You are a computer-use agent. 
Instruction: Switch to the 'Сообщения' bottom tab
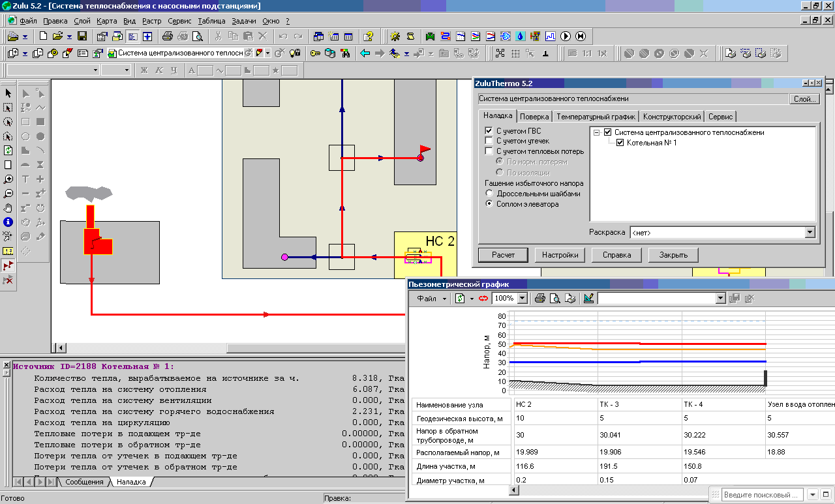[x=84, y=482]
